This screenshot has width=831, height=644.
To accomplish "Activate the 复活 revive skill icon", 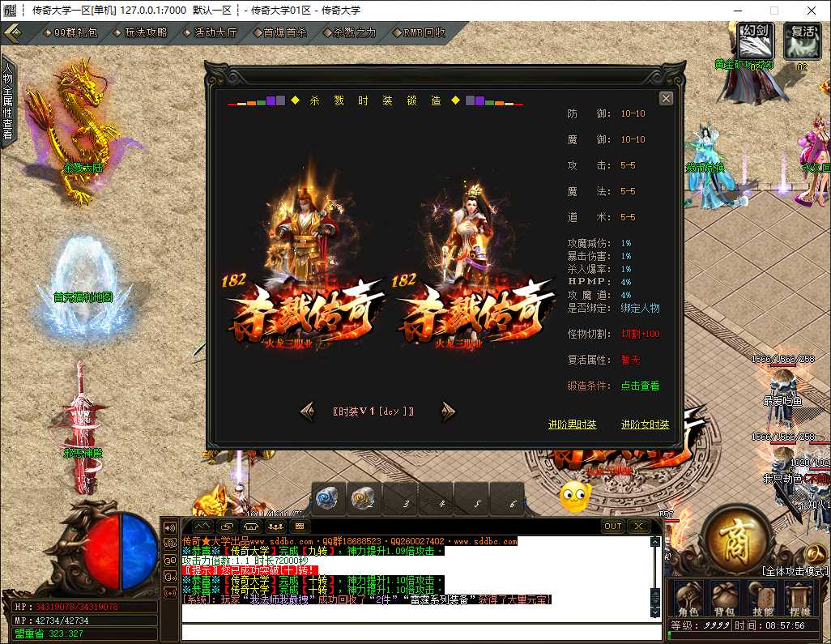I will click(x=803, y=41).
